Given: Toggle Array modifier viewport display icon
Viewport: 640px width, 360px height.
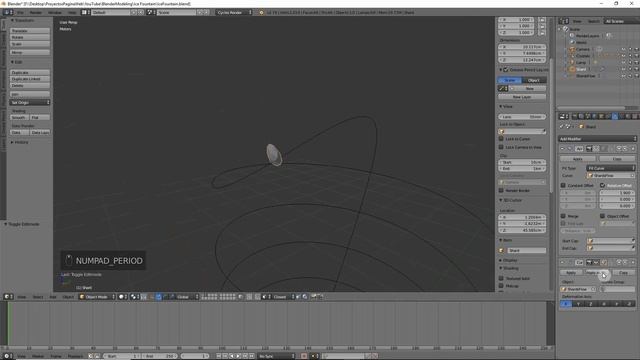Looking at the screenshot, I should click(596, 149).
